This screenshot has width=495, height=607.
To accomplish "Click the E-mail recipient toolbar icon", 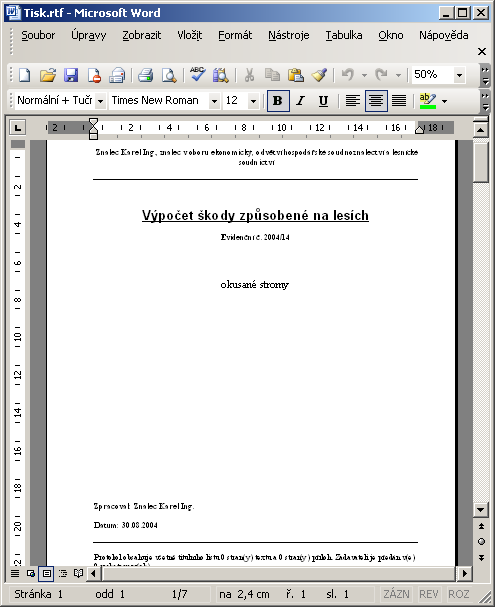I will pyautogui.click(x=117, y=75).
